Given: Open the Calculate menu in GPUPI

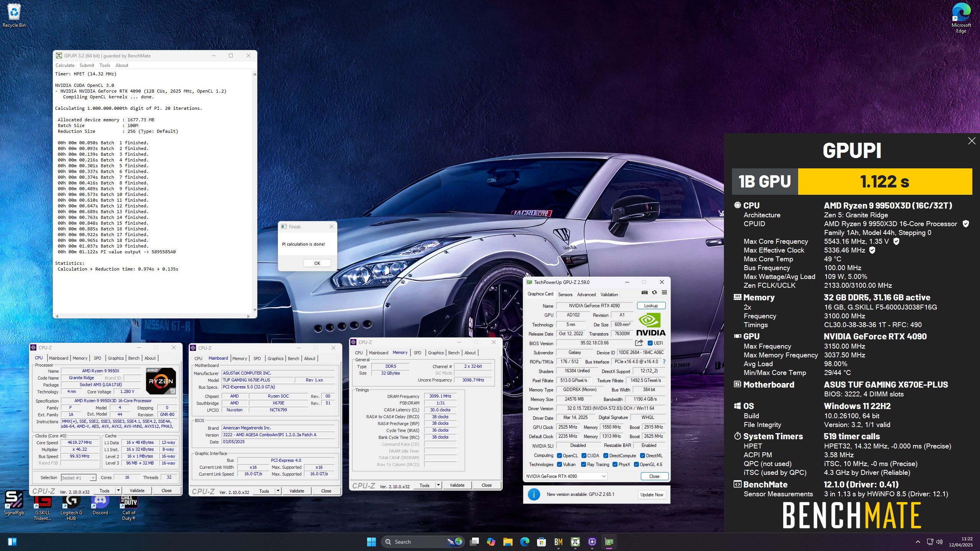Looking at the screenshot, I should (x=65, y=65).
